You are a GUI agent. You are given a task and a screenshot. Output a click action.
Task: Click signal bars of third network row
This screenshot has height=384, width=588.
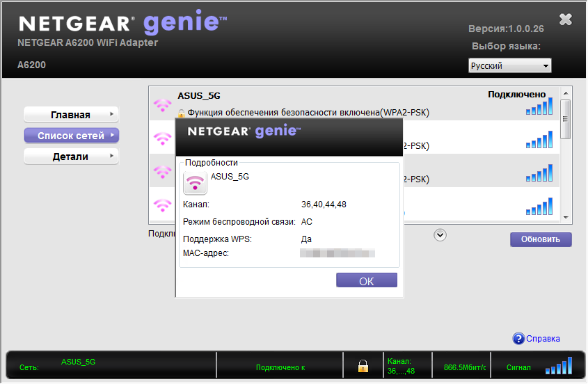point(539,173)
